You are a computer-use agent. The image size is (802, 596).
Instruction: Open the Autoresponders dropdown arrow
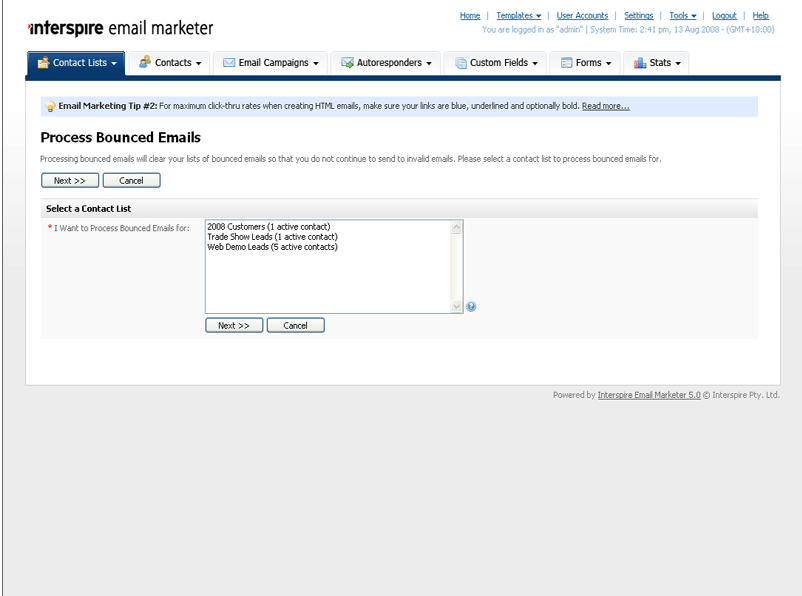(429, 63)
